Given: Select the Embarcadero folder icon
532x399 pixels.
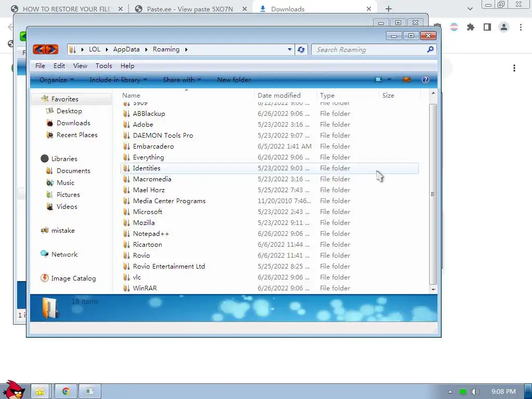Looking at the screenshot, I should point(127,146).
